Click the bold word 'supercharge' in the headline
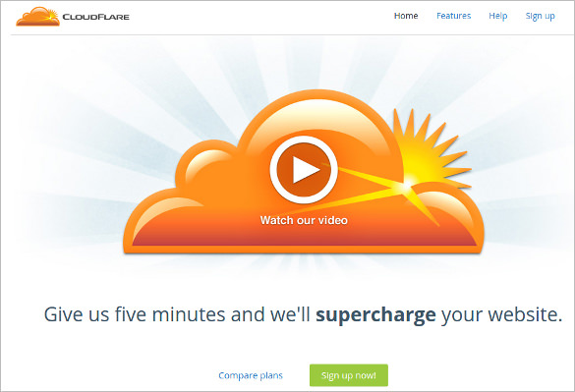This screenshot has width=575, height=392. point(375,315)
